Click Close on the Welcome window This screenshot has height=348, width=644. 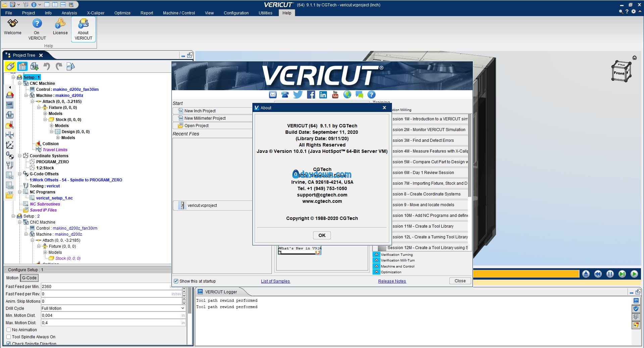pos(460,281)
